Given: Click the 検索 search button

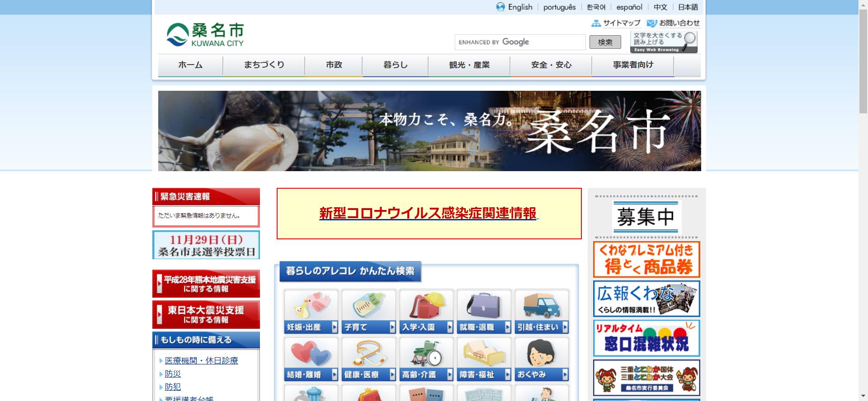Looking at the screenshot, I should [605, 42].
